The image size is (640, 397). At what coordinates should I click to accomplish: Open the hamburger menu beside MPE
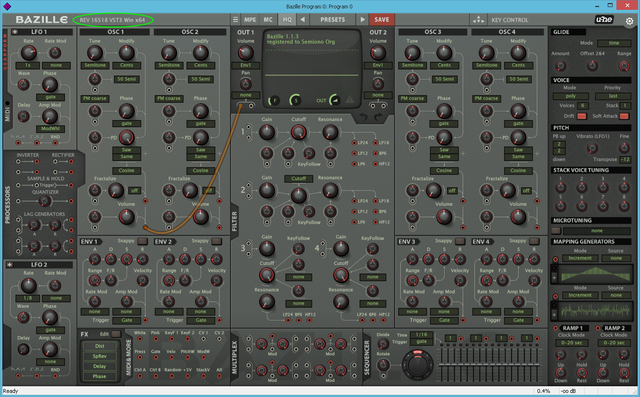(236, 20)
